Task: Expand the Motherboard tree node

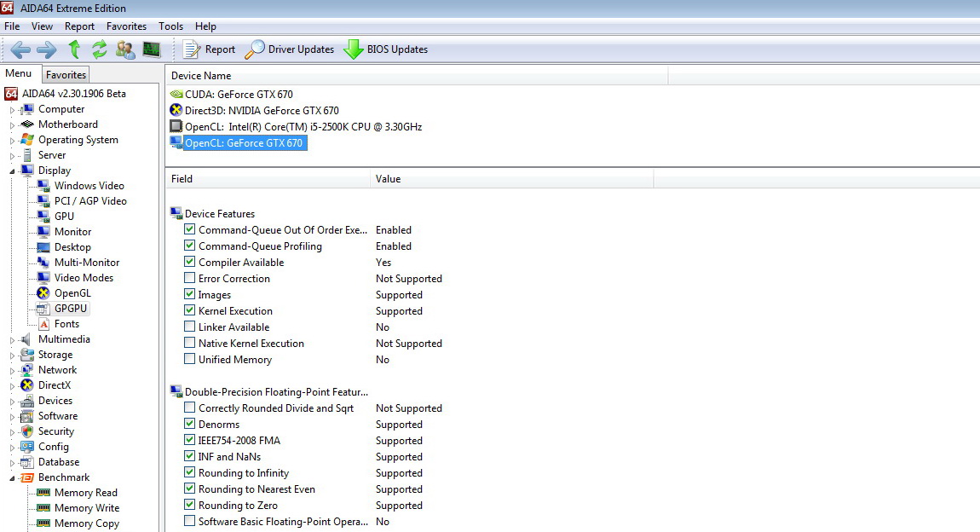Action: [12, 124]
